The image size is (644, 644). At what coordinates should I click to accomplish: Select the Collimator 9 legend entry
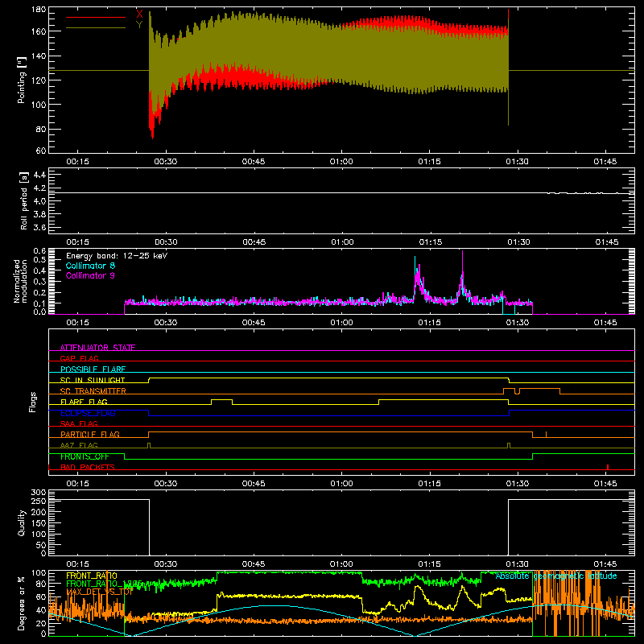tap(90, 275)
